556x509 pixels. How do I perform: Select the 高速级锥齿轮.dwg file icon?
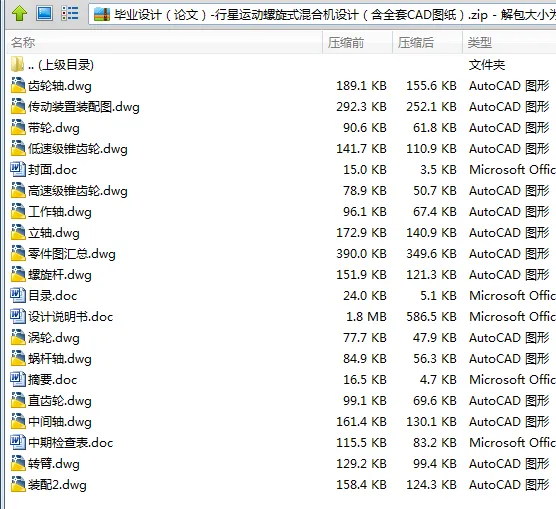point(18,190)
